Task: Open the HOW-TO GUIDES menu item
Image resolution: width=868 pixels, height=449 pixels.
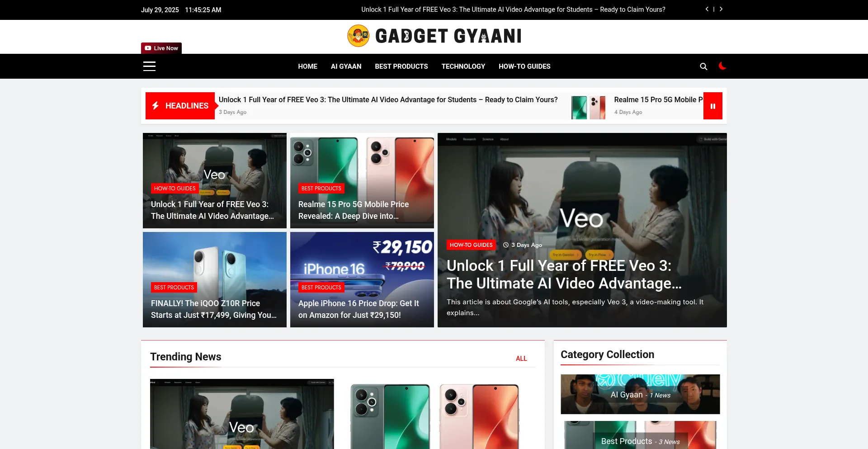Action: pyautogui.click(x=524, y=66)
